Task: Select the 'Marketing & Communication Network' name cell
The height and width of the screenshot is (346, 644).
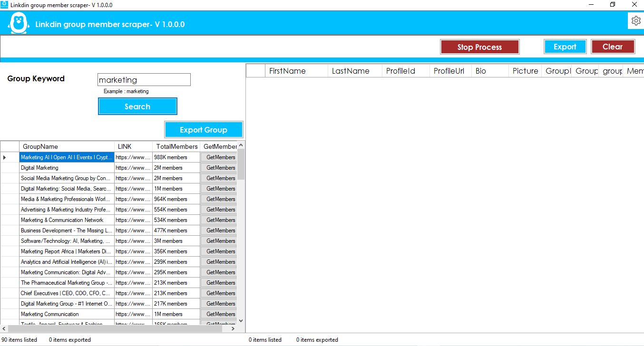Action: click(x=67, y=220)
